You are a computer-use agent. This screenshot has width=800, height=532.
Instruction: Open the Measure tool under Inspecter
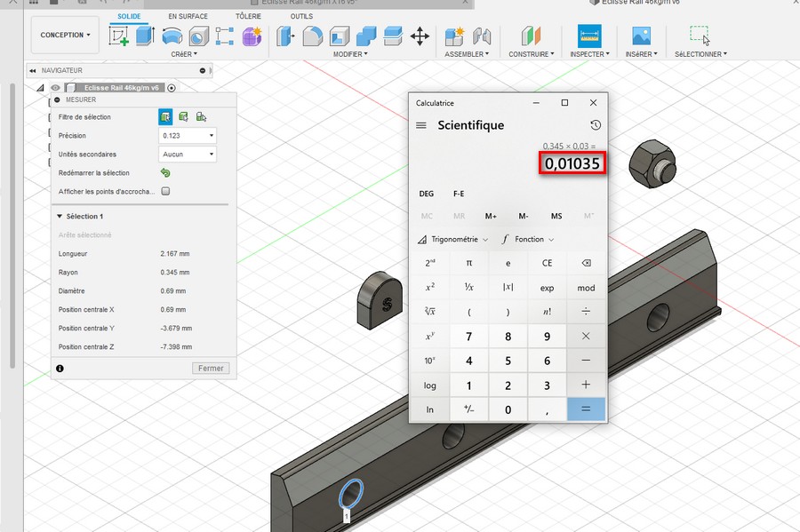pyautogui.click(x=589, y=36)
